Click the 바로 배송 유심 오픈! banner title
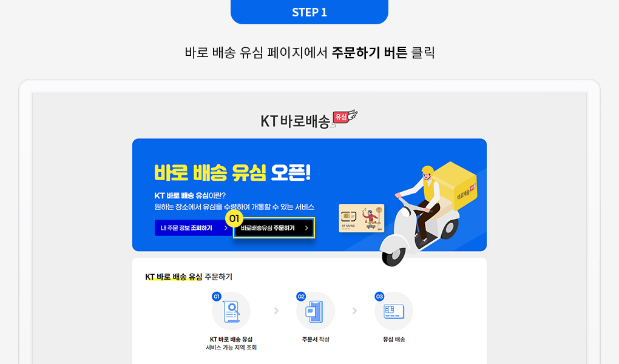Screen dimensions: 619x364 232,172
